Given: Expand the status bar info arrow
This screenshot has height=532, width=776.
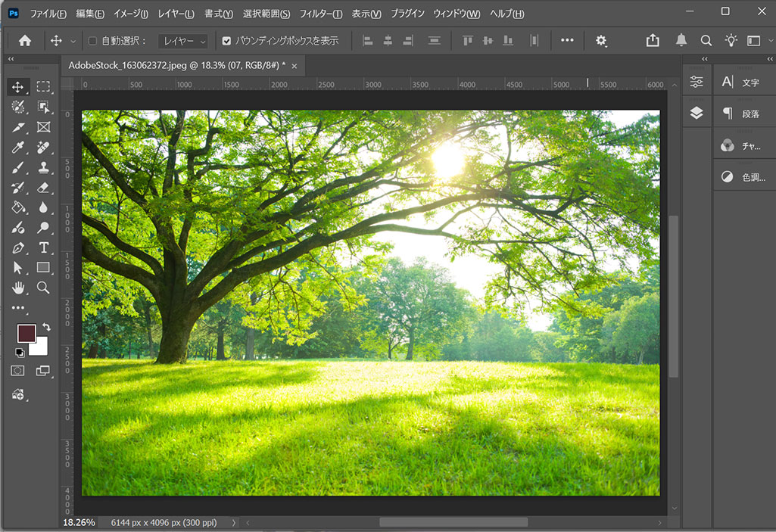Looking at the screenshot, I should [x=233, y=522].
